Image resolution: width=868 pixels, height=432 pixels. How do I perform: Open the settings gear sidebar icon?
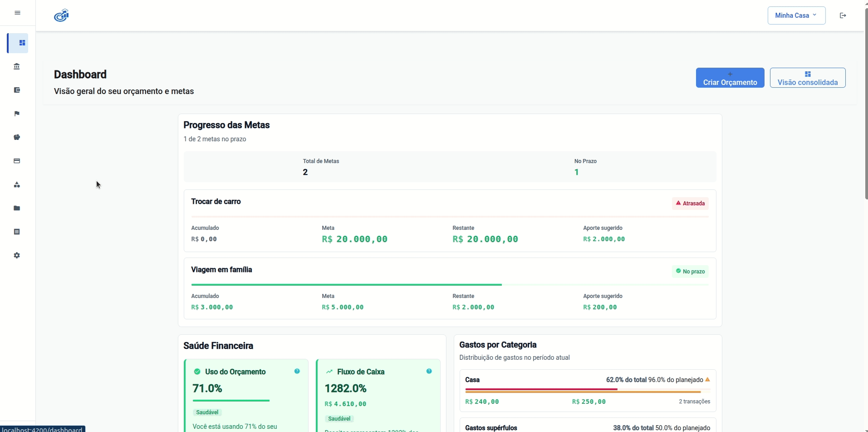[17, 255]
